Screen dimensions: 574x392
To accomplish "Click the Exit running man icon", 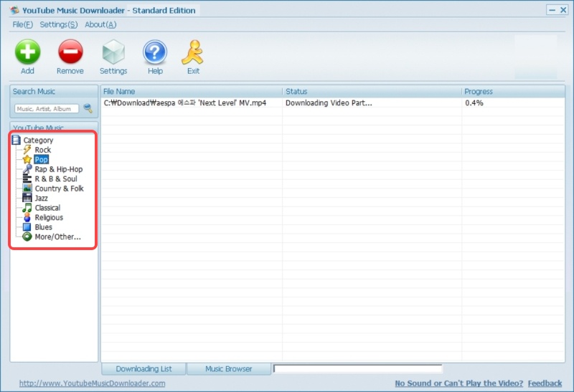I will coord(192,52).
